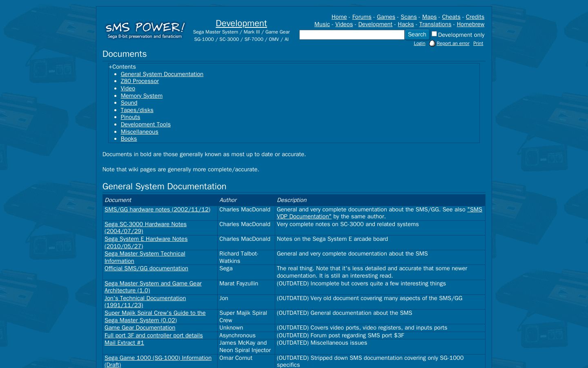Click the General System Documentation section heading
The height and width of the screenshot is (368, 588).
pyautogui.click(x=164, y=186)
